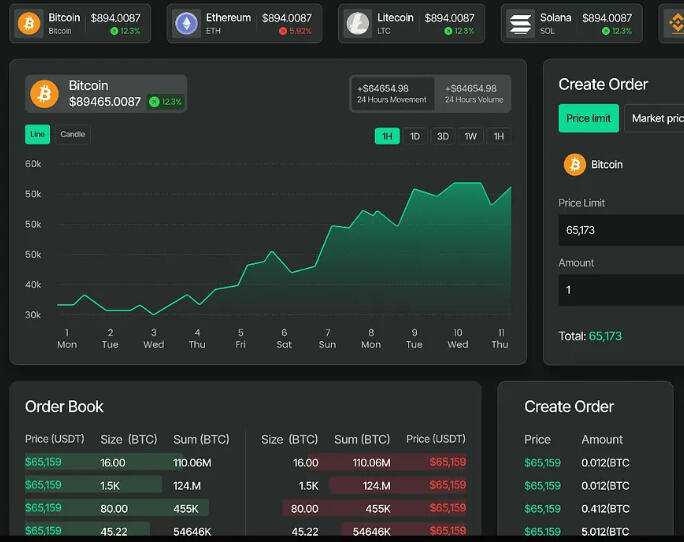The width and height of the screenshot is (684, 542).
Task: Switch chart to Candle view
Action: pyautogui.click(x=73, y=134)
